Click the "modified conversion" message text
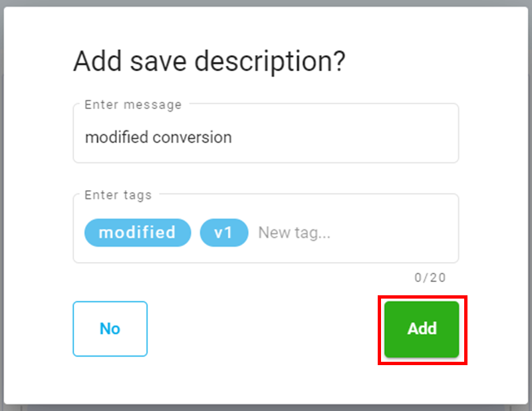The height and width of the screenshot is (411, 532). [x=158, y=138]
